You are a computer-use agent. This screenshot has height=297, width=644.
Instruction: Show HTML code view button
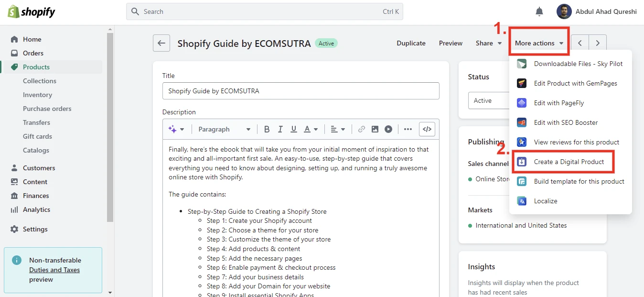427,129
